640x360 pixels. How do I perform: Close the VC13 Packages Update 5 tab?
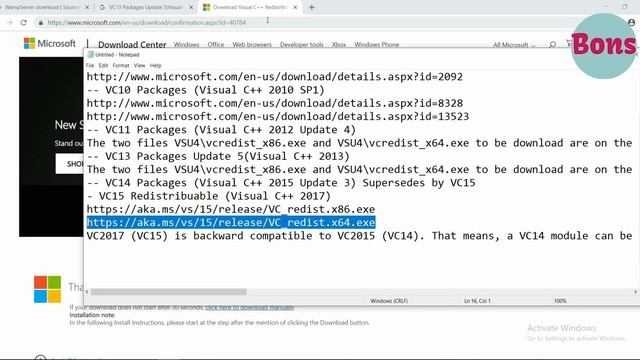[x=191, y=7]
